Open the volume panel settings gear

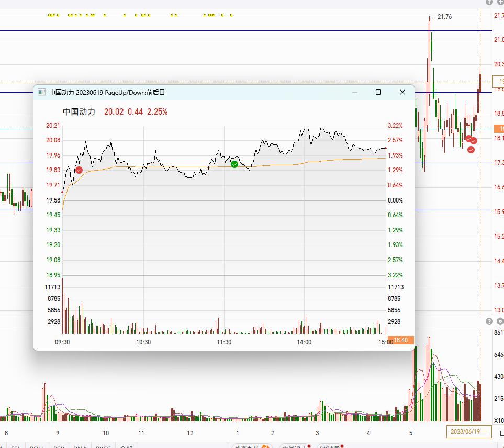click(x=500, y=321)
